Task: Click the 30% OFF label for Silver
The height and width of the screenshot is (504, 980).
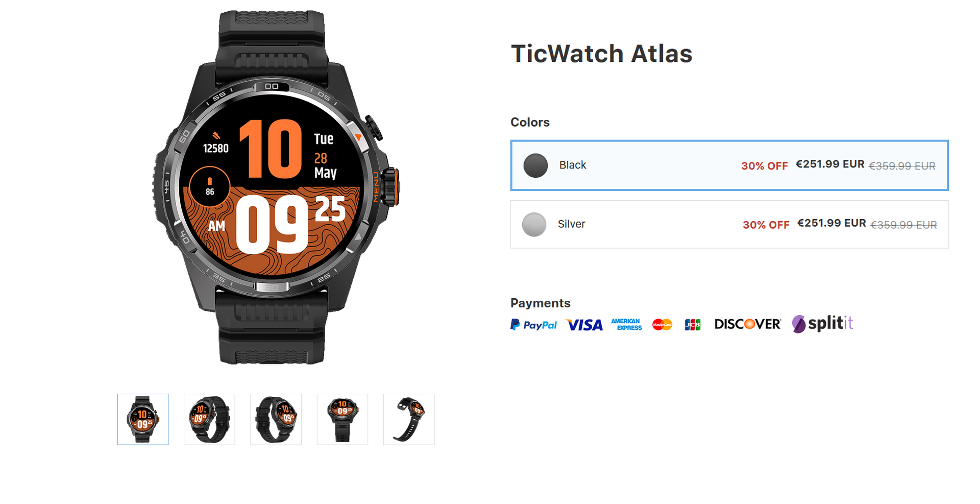Action: (766, 225)
